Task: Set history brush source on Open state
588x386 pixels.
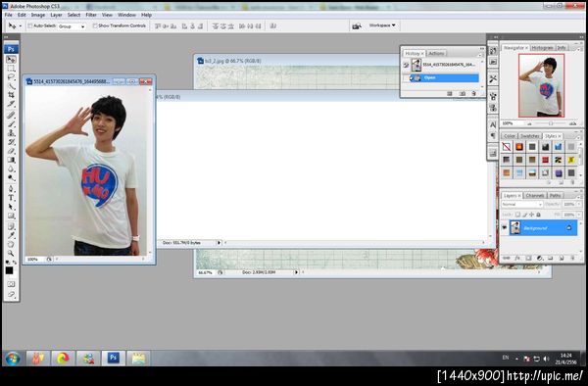Action: coord(406,78)
